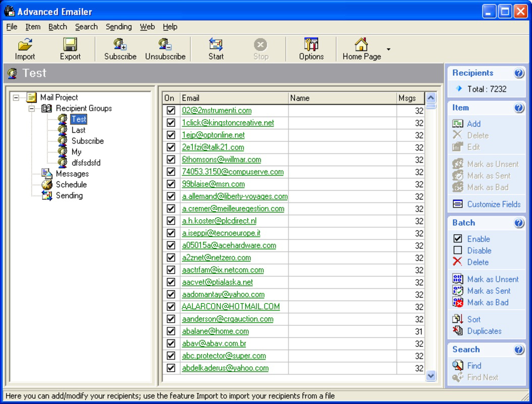This screenshot has height=404, width=532.
Task: Open help for Recipients panel
Action: coord(519,73)
